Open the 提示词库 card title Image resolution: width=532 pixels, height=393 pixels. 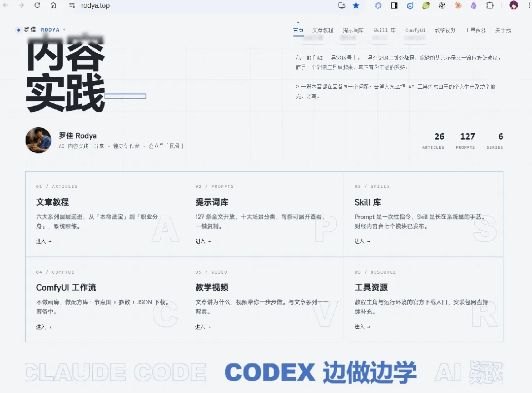[x=212, y=202]
